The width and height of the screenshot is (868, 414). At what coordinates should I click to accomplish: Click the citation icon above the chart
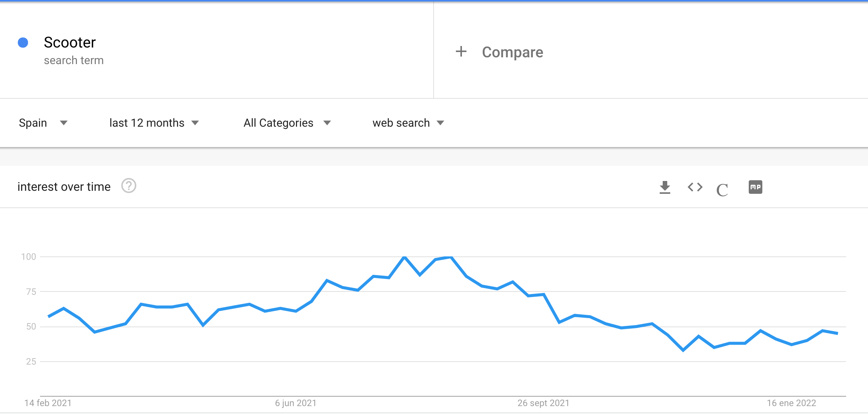722,189
